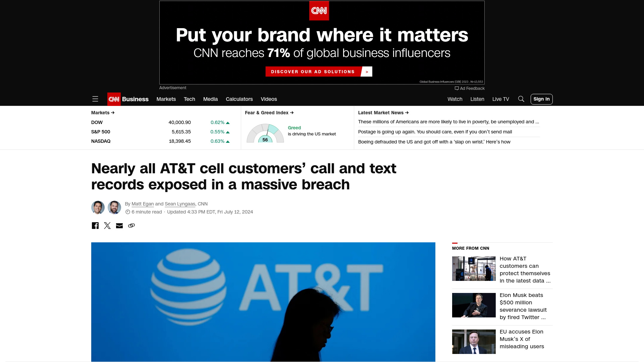Click the CNN logo icon in navbar
644x362 pixels.
coord(114,99)
